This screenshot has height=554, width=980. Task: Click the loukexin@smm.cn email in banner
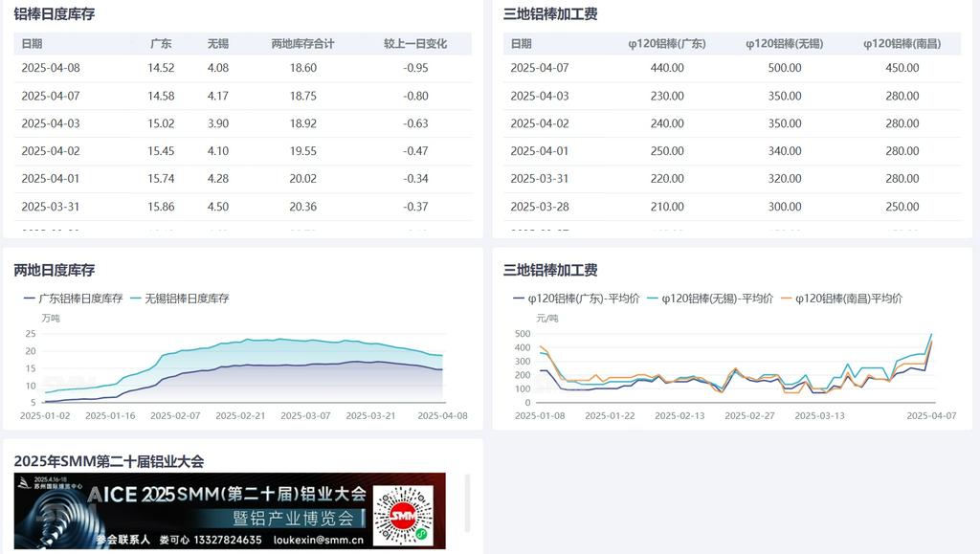[321, 541]
